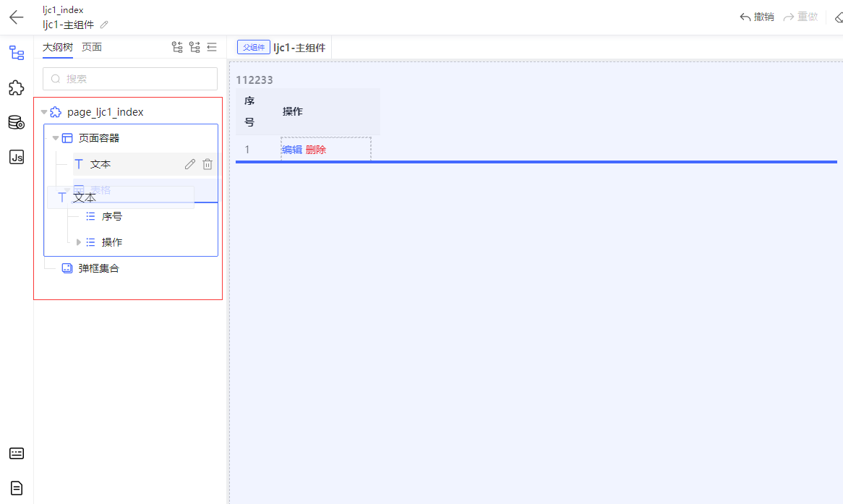Click the 删除 link in table row

point(316,150)
